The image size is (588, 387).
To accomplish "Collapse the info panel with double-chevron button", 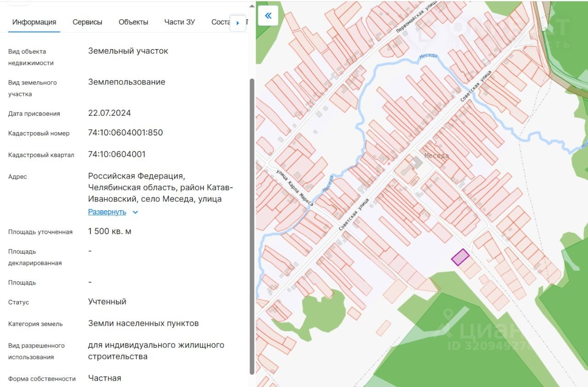I will click(268, 16).
